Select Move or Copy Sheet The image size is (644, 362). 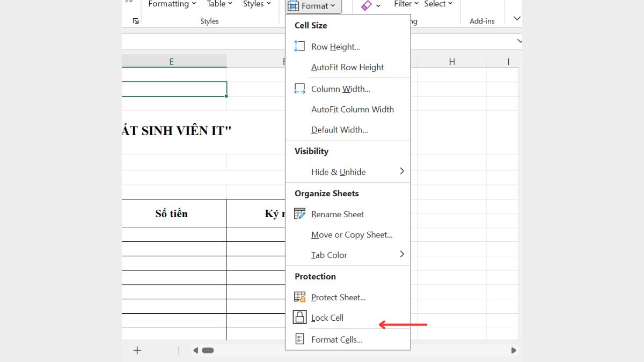[x=352, y=235]
